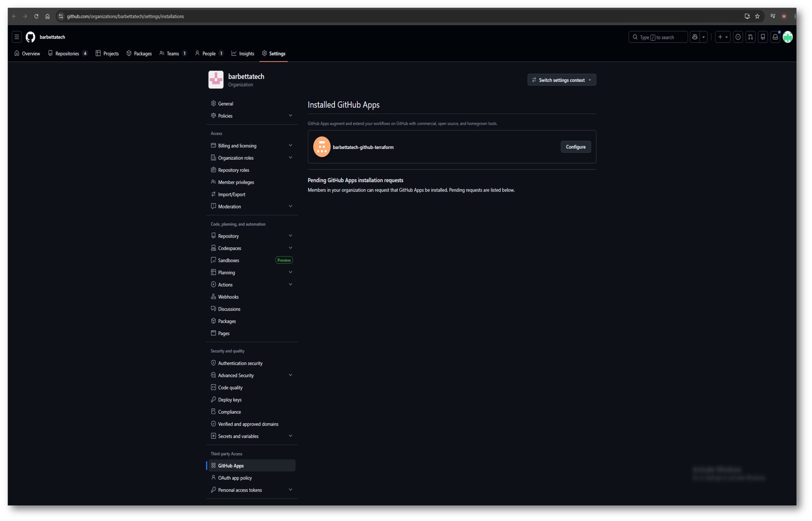Viewport: 812px width, 521px height.
Task: Open the Issues icon in the header
Action: [x=738, y=37]
